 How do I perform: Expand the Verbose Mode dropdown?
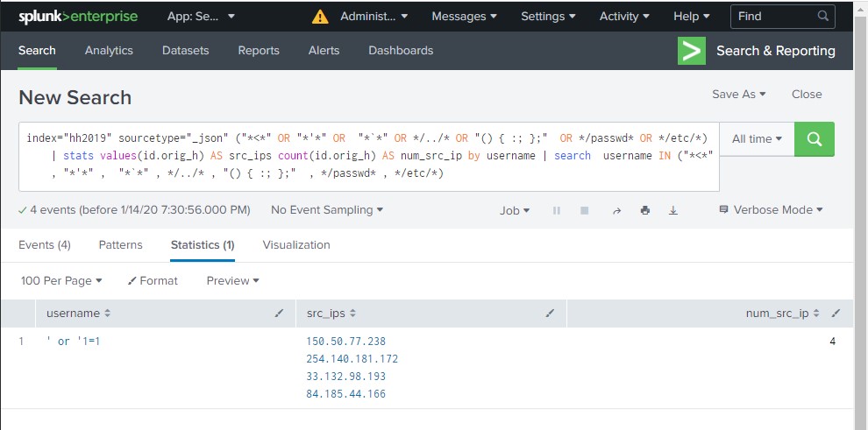(771, 210)
